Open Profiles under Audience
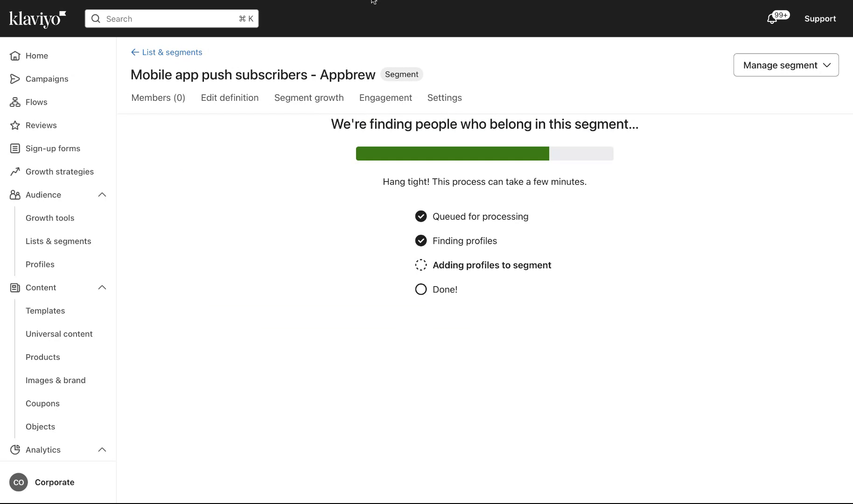This screenshot has width=853, height=504. click(x=40, y=264)
